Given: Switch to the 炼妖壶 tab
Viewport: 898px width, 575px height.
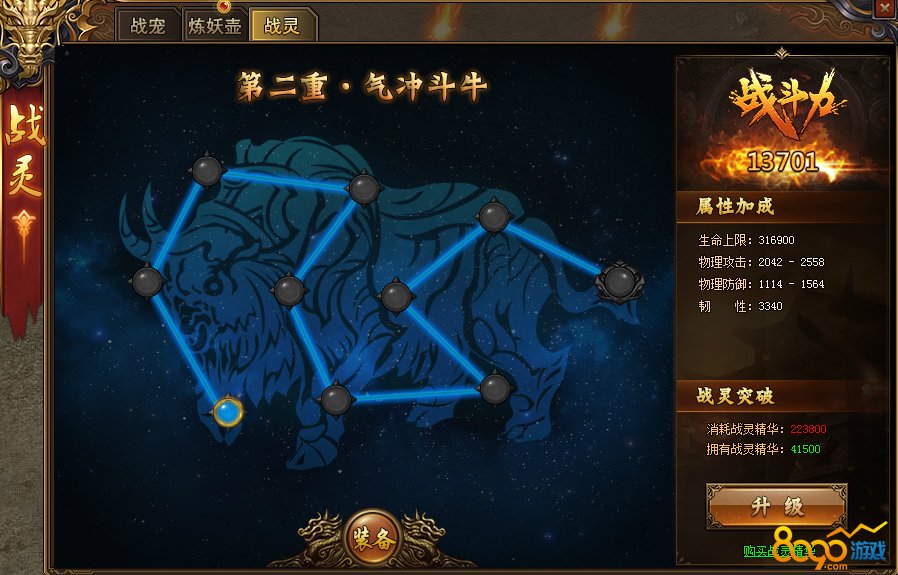Looking at the screenshot, I should [x=215, y=26].
